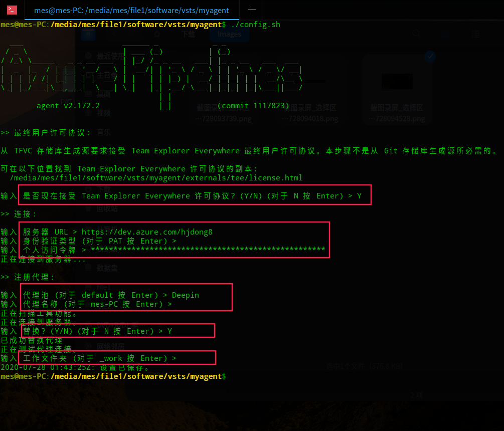Click the '2020-07-28 01:43:25Z' settings saved line

75,367
